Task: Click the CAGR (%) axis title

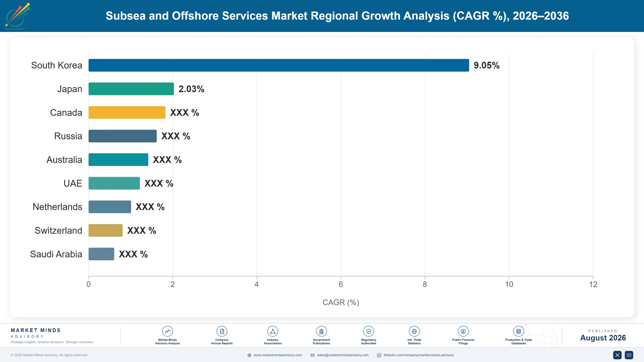Action: [x=341, y=302]
